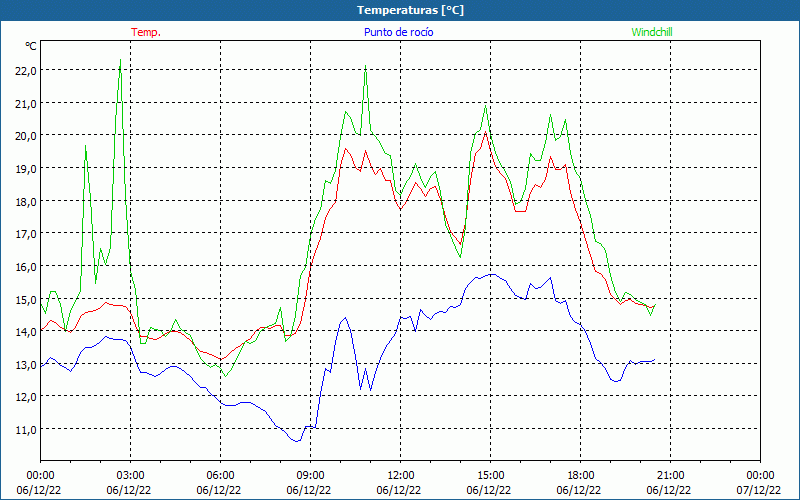
Task: Click the 16,0 y-axis value
Action: pos(26,267)
